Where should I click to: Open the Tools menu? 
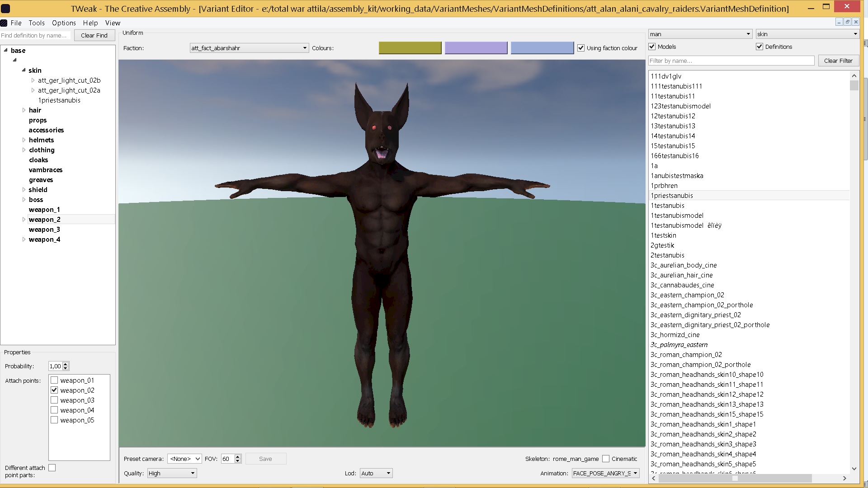click(x=37, y=23)
